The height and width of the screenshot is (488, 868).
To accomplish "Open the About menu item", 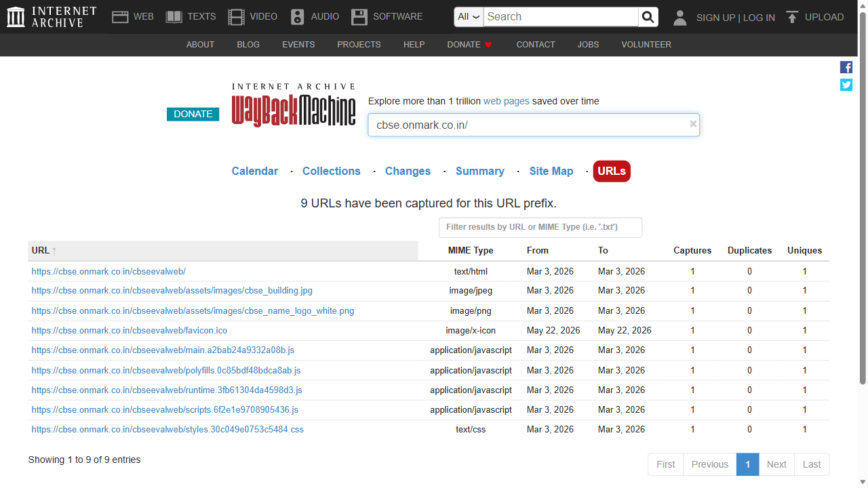I will click(200, 45).
